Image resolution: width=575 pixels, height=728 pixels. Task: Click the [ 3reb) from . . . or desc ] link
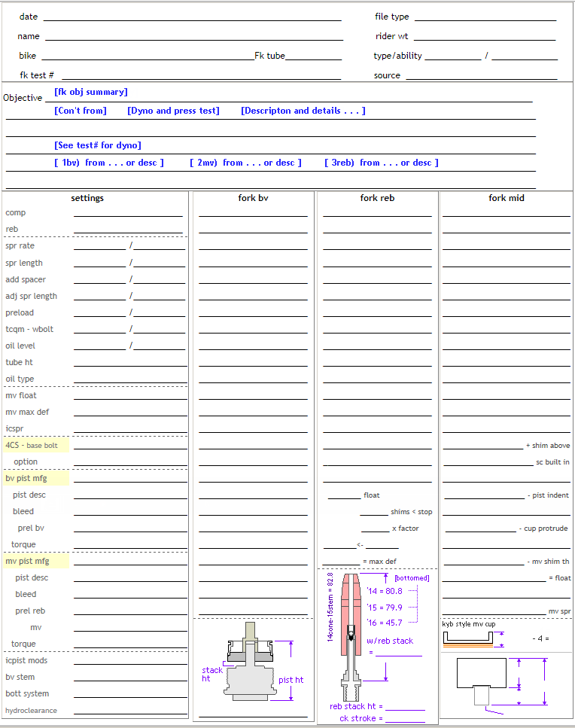coord(382,163)
